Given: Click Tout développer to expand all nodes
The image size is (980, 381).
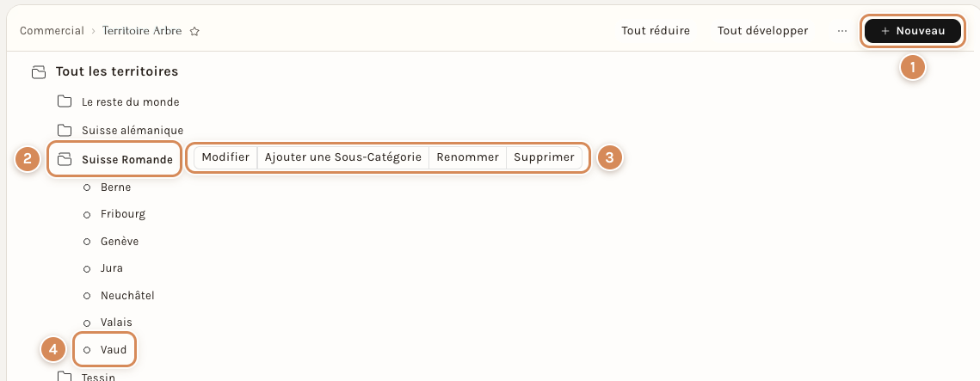Looking at the screenshot, I should [x=762, y=31].
